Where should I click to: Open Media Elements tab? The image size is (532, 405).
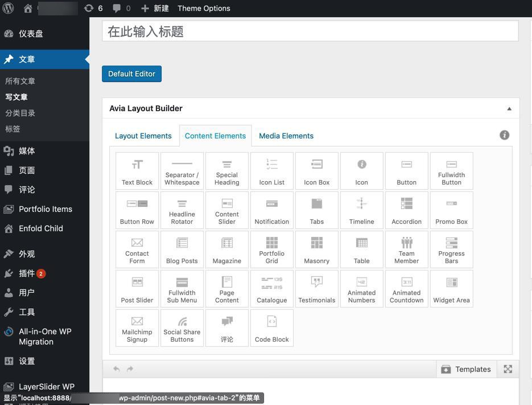286,136
